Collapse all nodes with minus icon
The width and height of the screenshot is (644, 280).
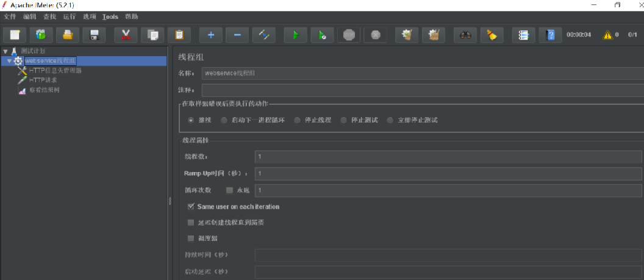[x=237, y=35]
